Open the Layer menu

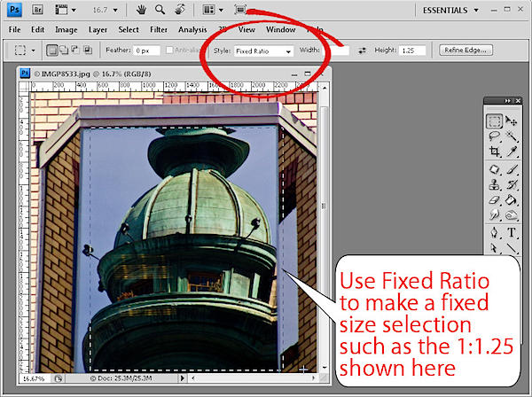pos(98,30)
